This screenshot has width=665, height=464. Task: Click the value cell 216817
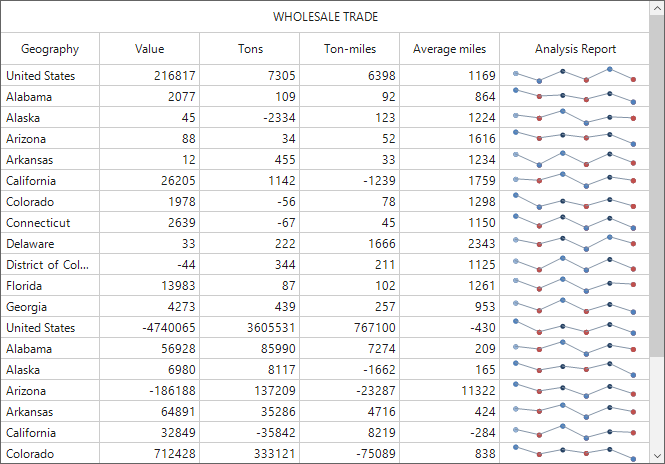click(x=149, y=75)
